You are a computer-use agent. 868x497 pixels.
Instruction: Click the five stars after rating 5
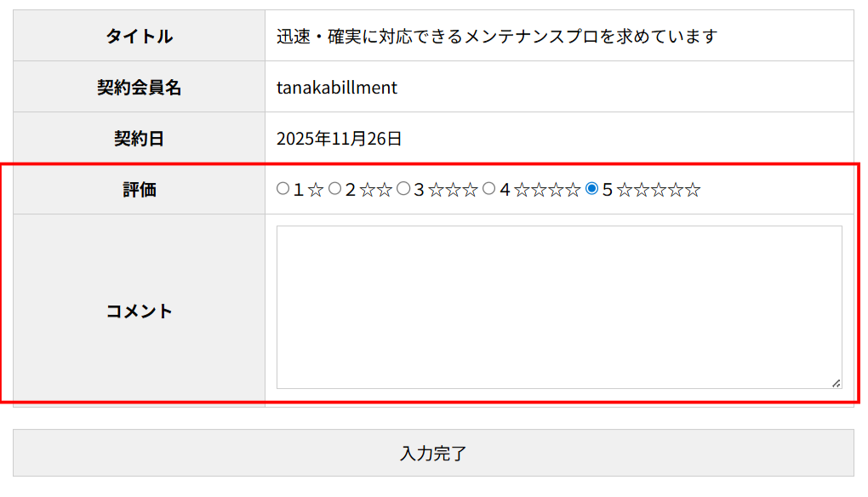pyautogui.click(x=658, y=190)
